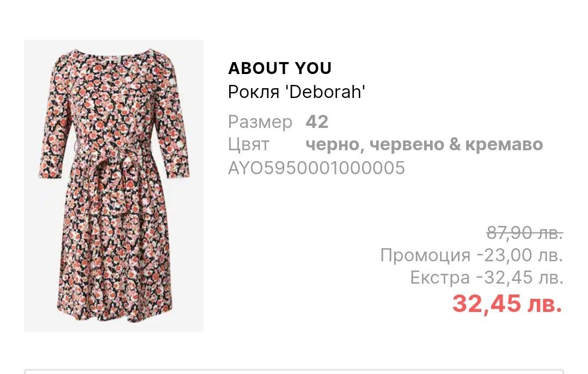588x374 pixels.
Task: Click the color text черно, червено & кремаво
Action: (x=424, y=145)
